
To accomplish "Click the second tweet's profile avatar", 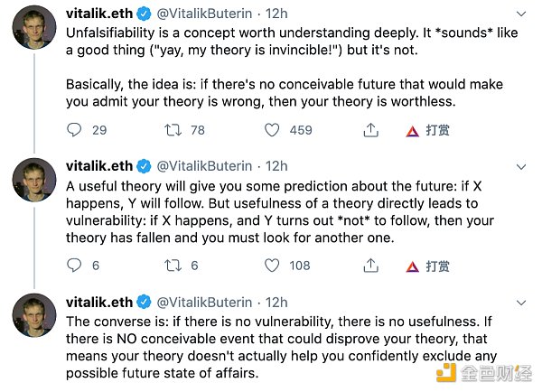I will [x=34, y=180].
